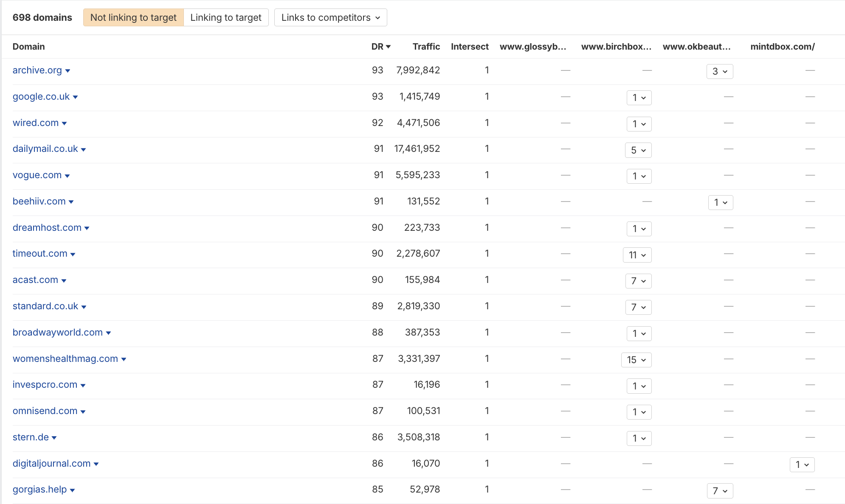Open the dailymail.co.uk domain link
This screenshot has width=845, height=504.
click(x=45, y=149)
